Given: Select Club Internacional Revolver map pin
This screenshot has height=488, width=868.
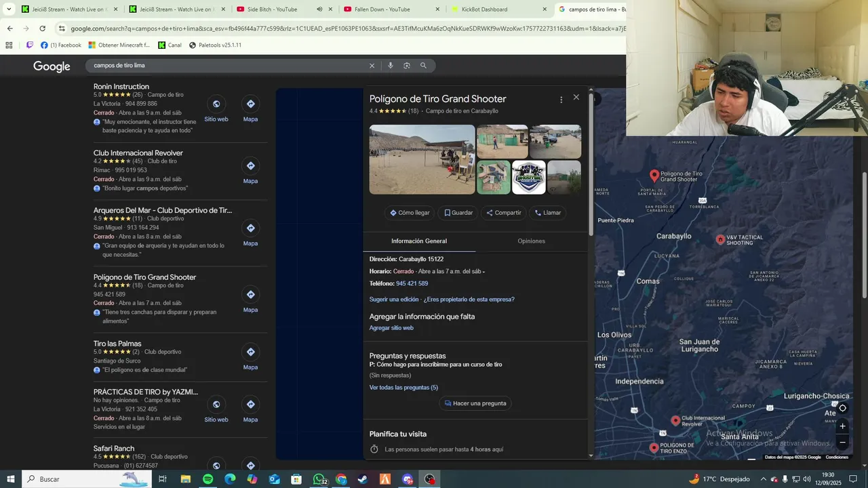Looking at the screenshot, I should 675,420.
